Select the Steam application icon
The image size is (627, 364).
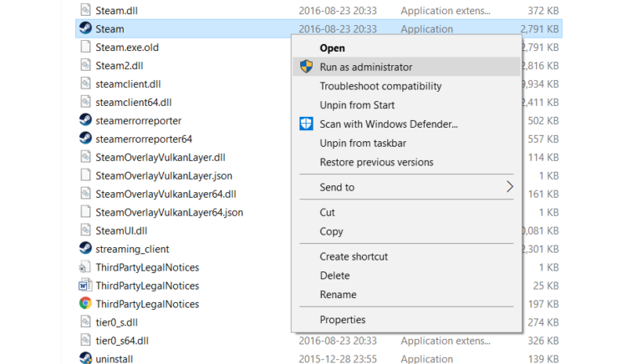(x=85, y=28)
